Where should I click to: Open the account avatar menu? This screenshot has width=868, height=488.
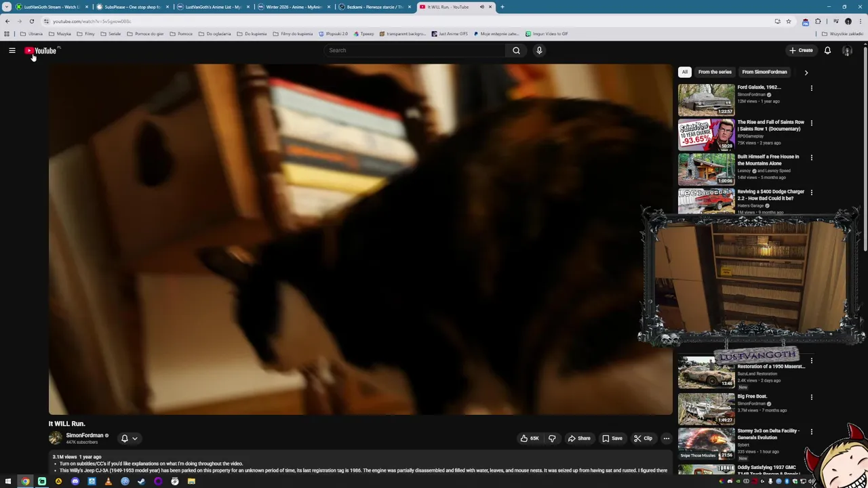pyautogui.click(x=847, y=50)
